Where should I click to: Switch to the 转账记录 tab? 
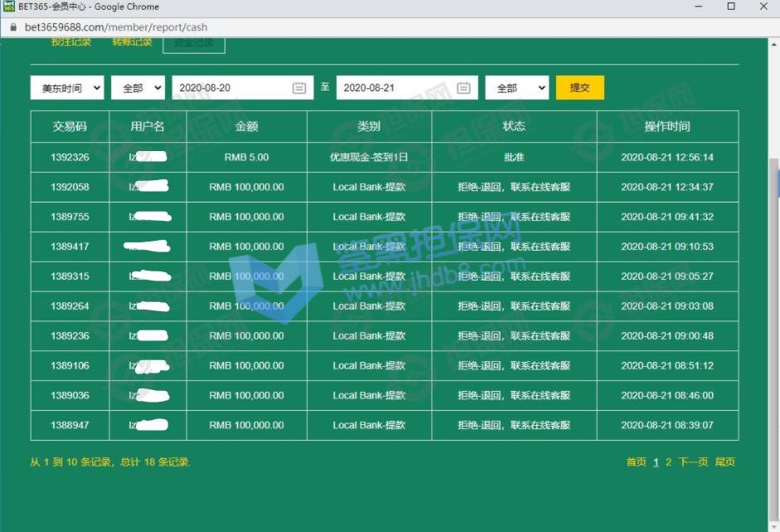coord(132,41)
